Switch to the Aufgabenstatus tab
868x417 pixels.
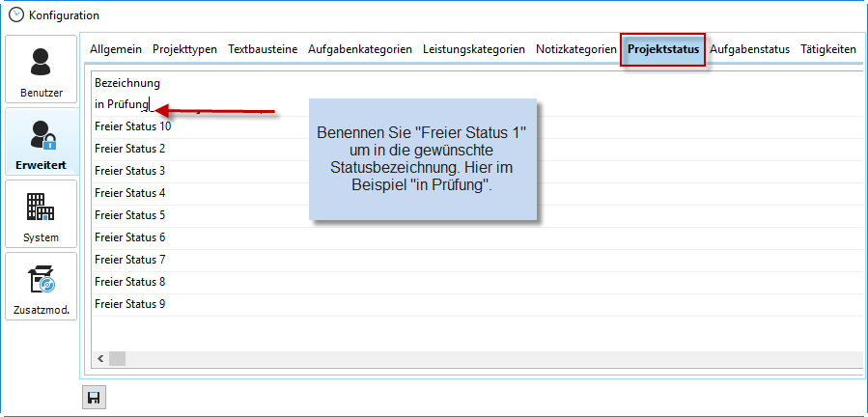(x=749, y=49)
